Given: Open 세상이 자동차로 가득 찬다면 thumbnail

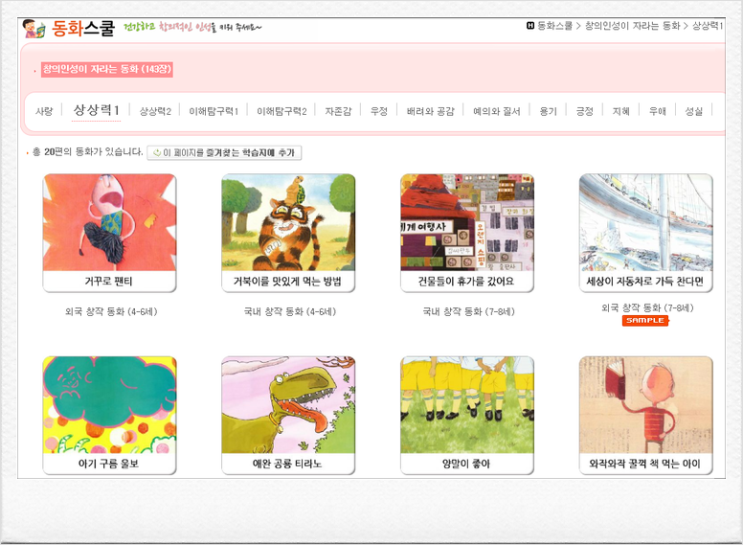Looking at the screenshot, I should click(x=645, y=223).
